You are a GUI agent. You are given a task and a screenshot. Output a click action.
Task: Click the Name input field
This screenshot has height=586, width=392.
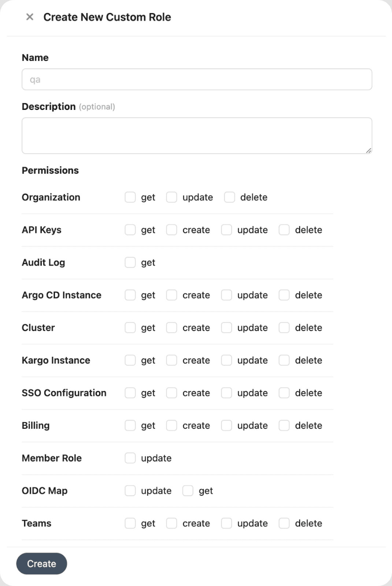click(x=197, y=79)
